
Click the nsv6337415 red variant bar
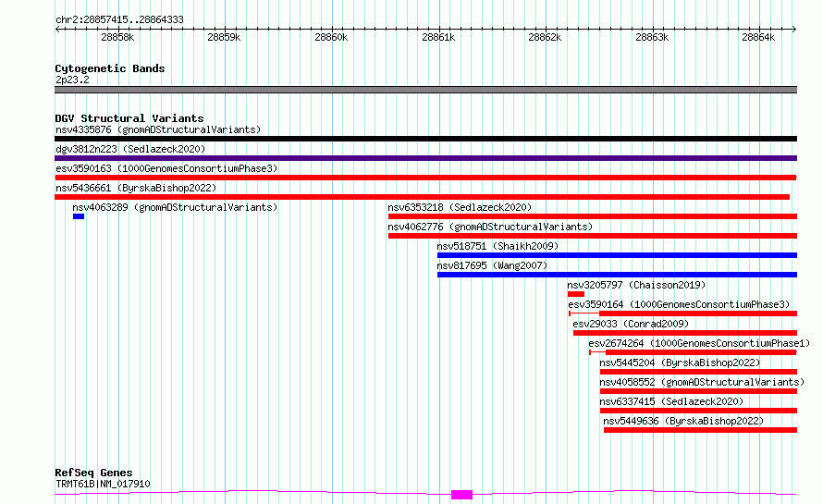tap(698, 411)
